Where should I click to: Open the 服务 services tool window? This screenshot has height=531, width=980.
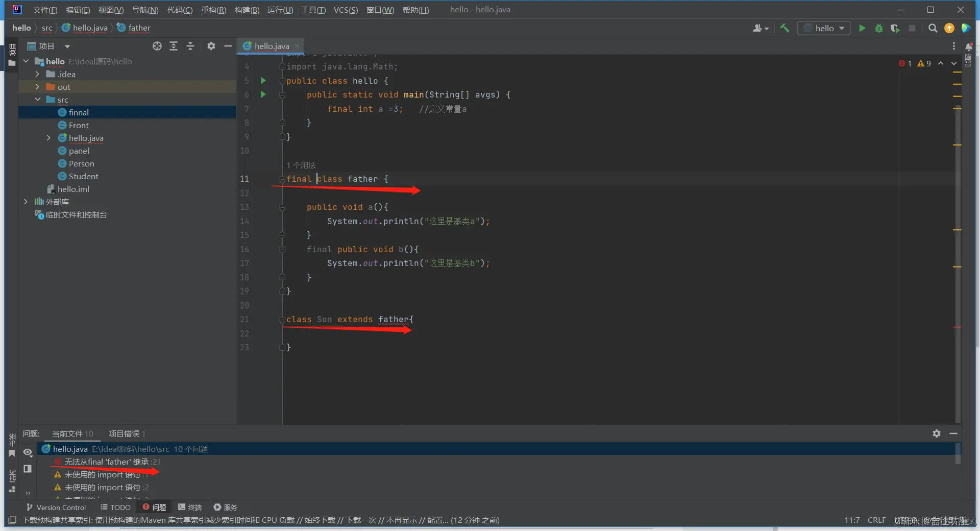pos(225,508)
